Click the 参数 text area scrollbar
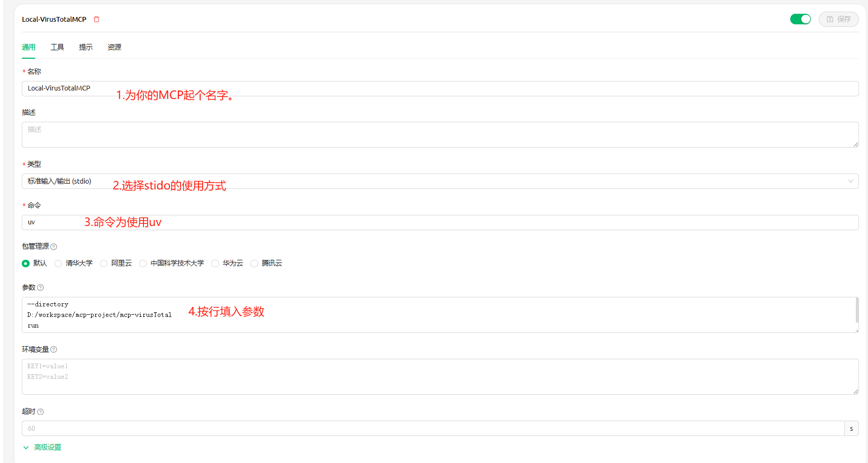Image resolution: width=868 pixels, height=463 pixels. (857, 310)
